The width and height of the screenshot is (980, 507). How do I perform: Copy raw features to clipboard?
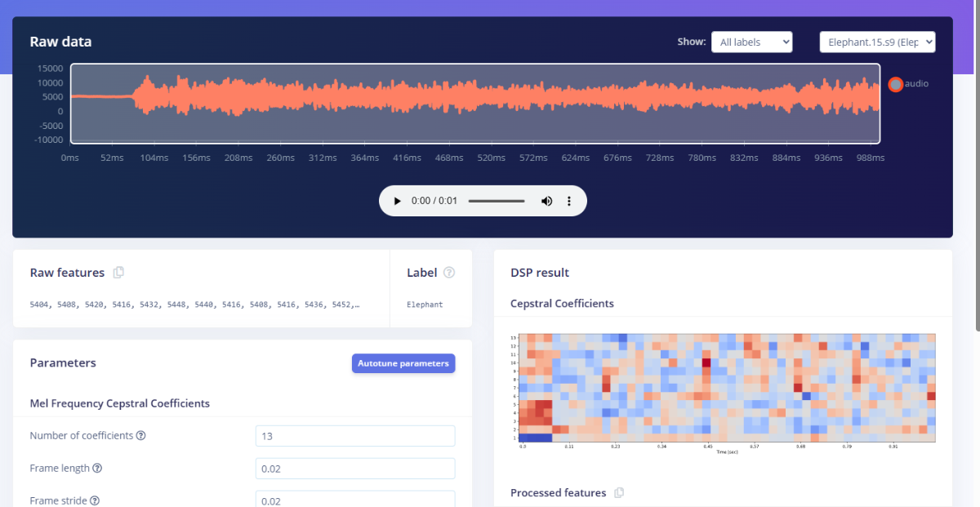118,273
